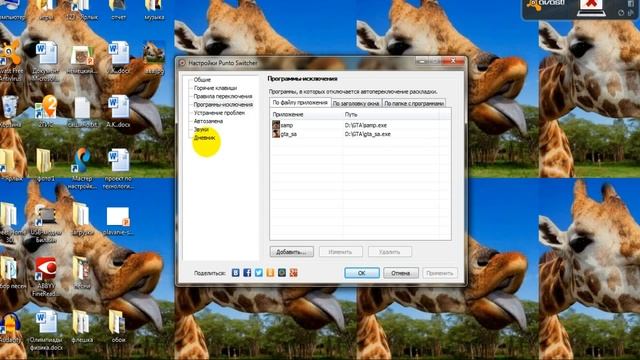Image resolution: width=640 pixels, height=360 pixels.
Task: Share via the Twitter icon
Action: [259, 273]
